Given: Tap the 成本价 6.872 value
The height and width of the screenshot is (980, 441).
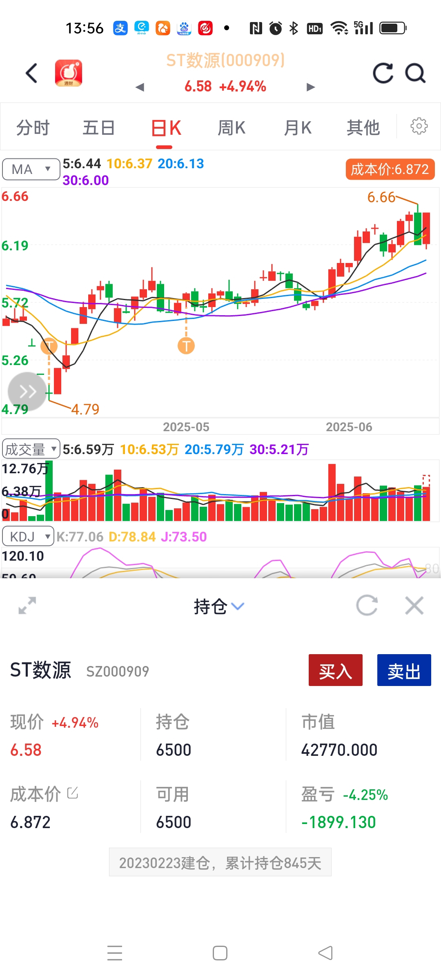Looking at the screenshot, I should pos(30,822).
